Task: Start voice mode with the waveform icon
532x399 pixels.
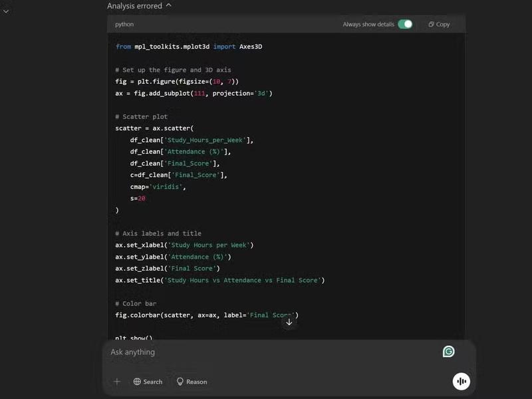Action: point(462,381)
